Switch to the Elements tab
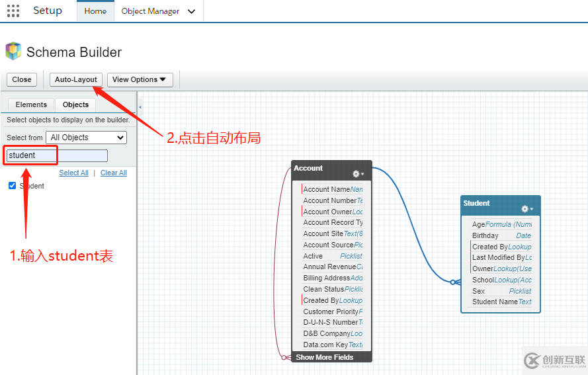588x375 pixels. pyautogui.click(x=31, y=104)
